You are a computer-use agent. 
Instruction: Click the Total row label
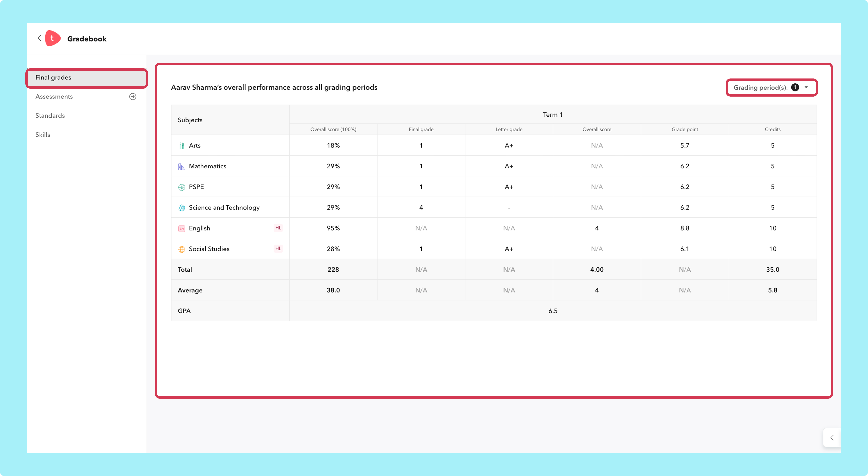pyautogui.click(x=185, y=270)
